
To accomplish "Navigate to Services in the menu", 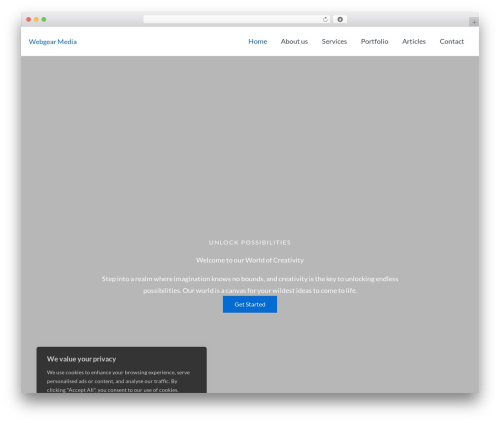I will [334, 42].
